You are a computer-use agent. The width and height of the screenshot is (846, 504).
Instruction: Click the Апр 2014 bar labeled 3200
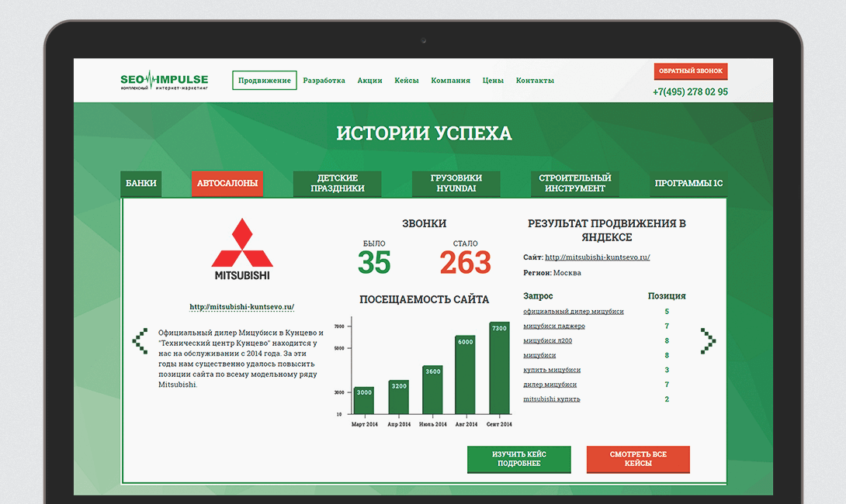(x=399, y=397)
